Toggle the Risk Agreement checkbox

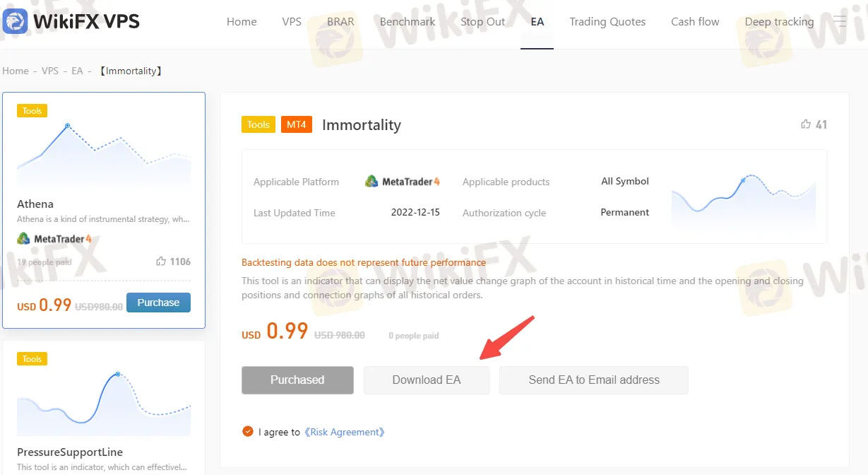(x=247, y=431)
